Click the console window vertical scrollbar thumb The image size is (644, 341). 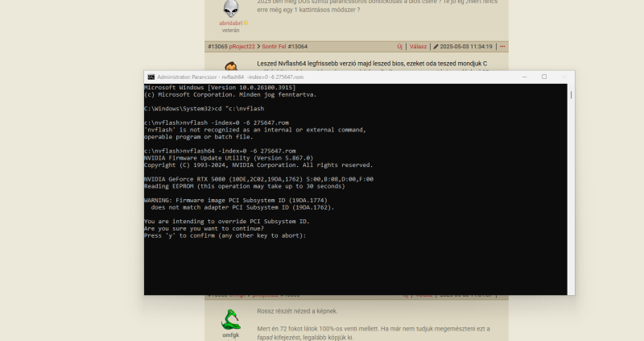point(571,94)
